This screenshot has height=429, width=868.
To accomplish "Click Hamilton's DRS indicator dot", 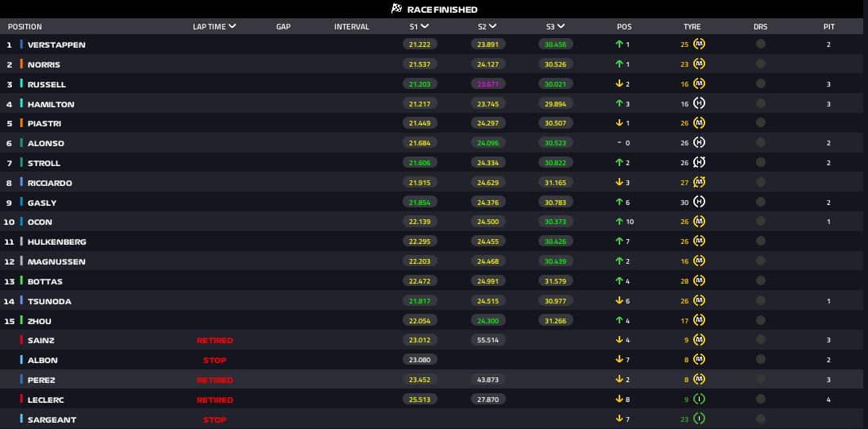I will coord(761,103).
